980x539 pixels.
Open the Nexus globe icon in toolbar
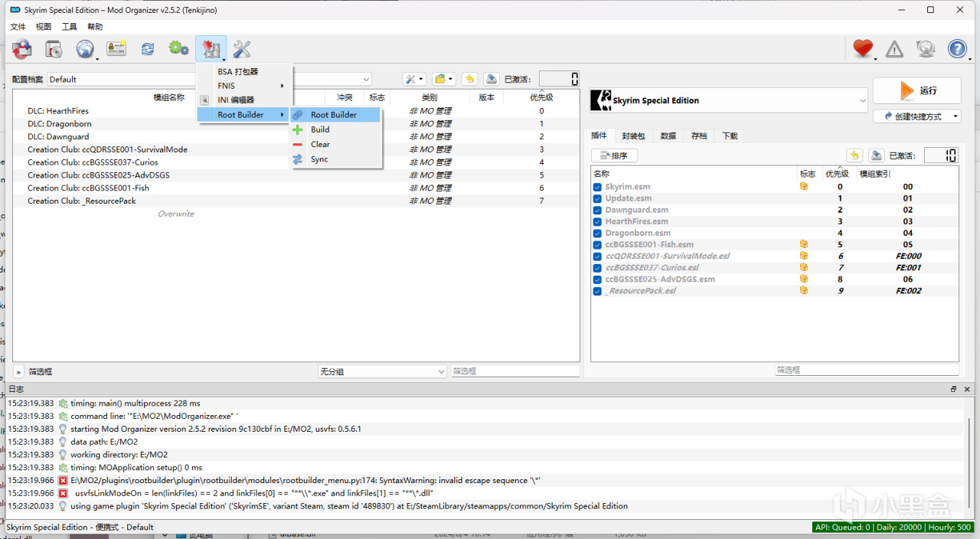85,49
